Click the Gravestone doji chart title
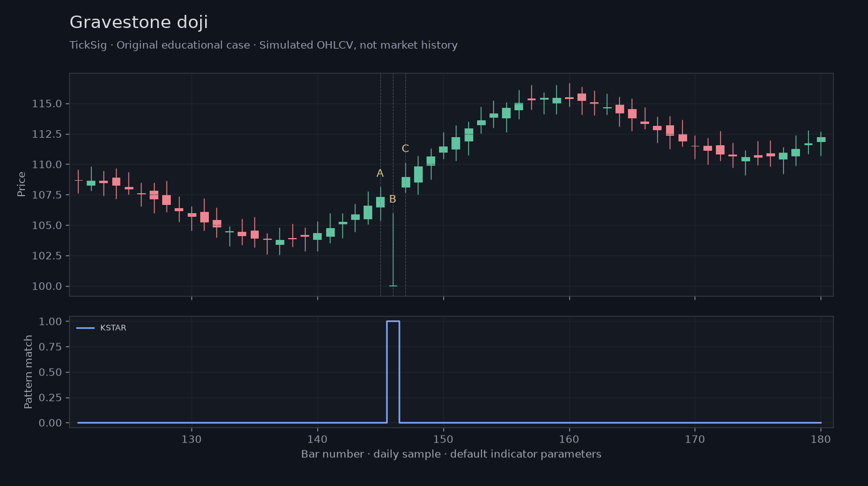Image resolution: width=868 pixels, height=486 pixels. pos(138,23)
